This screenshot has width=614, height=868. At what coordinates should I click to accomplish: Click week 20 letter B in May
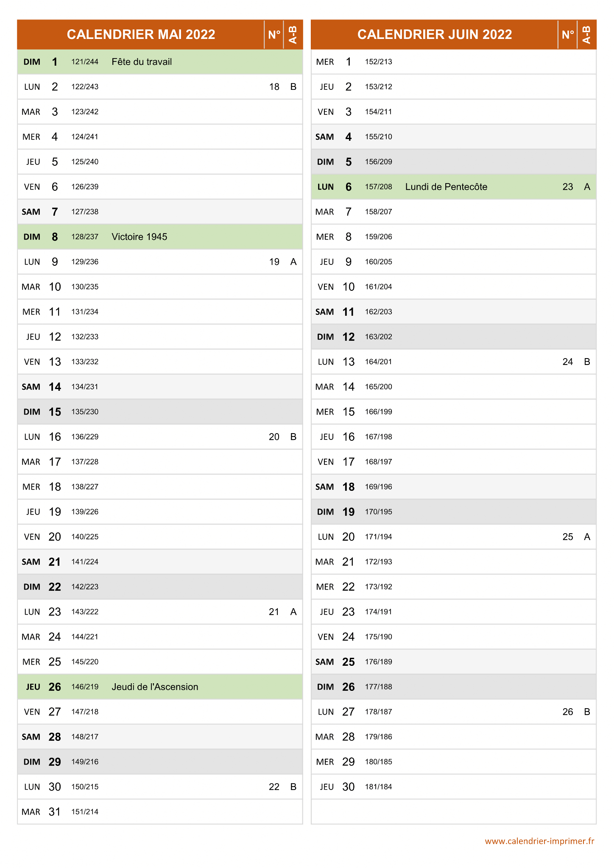pyautogui.click(x=293, y=437)
